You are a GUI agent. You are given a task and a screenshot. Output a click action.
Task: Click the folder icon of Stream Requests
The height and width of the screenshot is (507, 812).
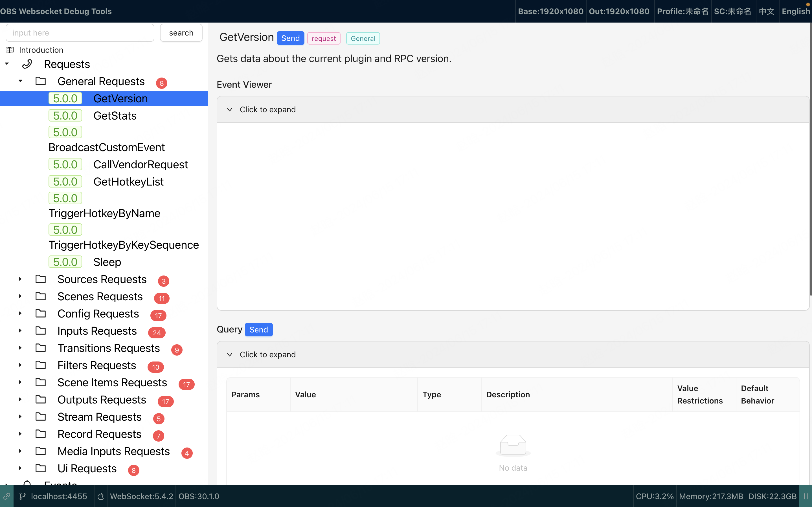[x=41, y=417]
